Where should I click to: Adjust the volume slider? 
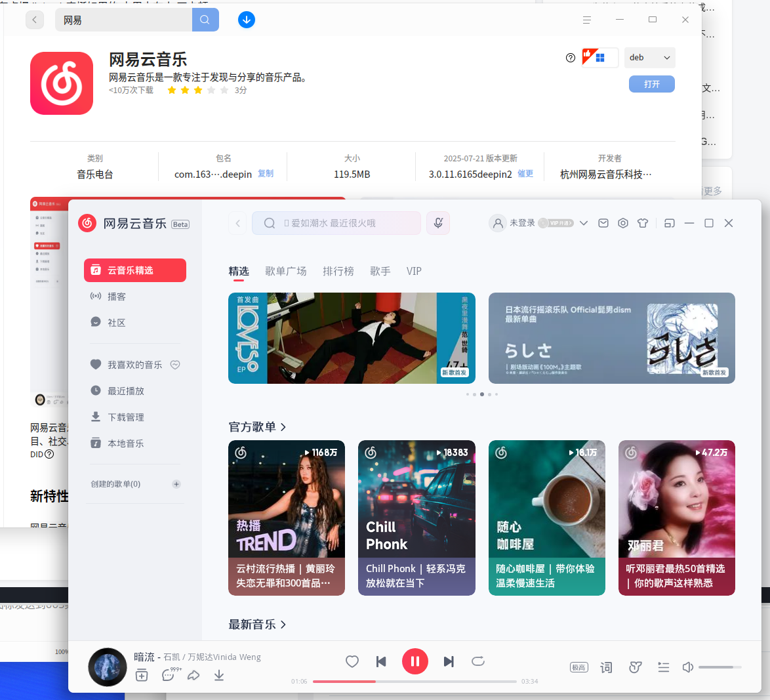(x=720, y=667)
